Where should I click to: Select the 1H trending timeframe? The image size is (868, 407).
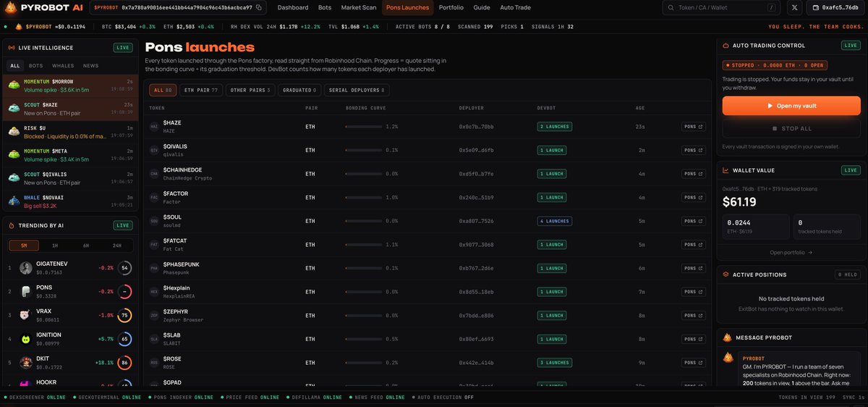(55, 246)
